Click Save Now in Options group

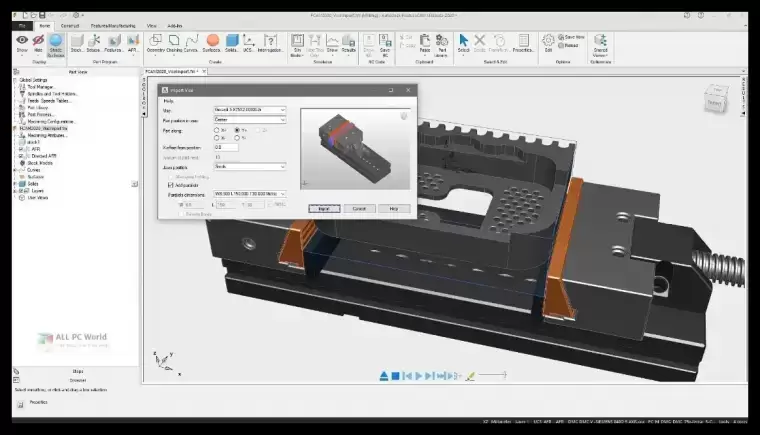tap(571, 37)
